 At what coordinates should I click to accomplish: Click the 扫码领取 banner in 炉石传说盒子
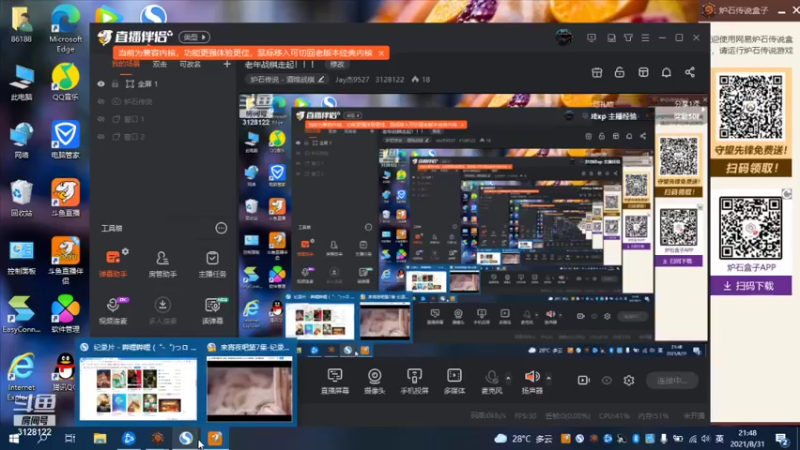click(x=751, y=168)
